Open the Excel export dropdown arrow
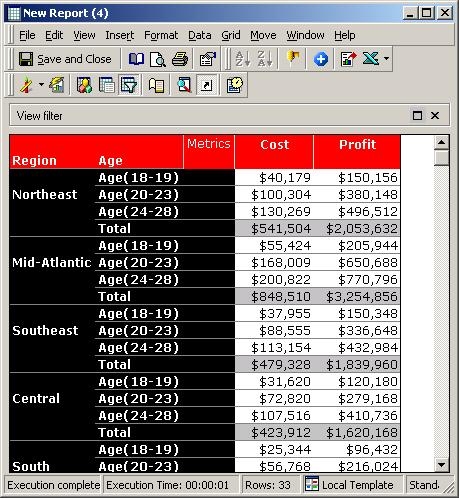459x498 pixels. pyautogui.click(x=386, y=59)
